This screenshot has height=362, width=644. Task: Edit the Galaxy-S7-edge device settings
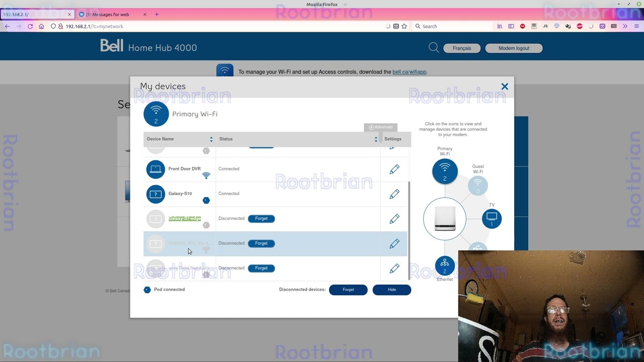point(394,219)
